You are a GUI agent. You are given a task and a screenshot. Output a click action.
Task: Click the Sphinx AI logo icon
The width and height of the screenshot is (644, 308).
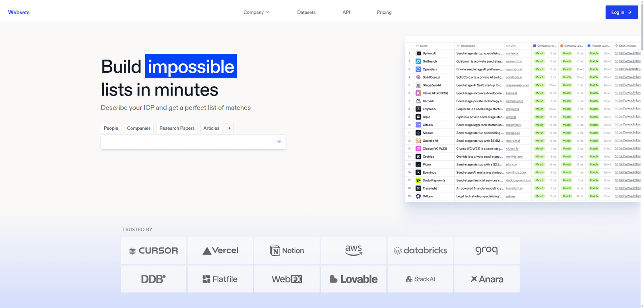tap(418, 53)
